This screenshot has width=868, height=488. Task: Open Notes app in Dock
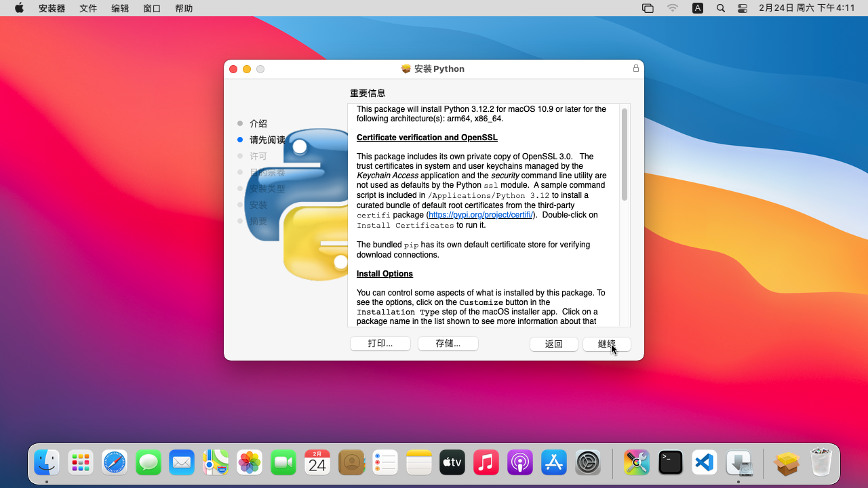click(419, 463)
